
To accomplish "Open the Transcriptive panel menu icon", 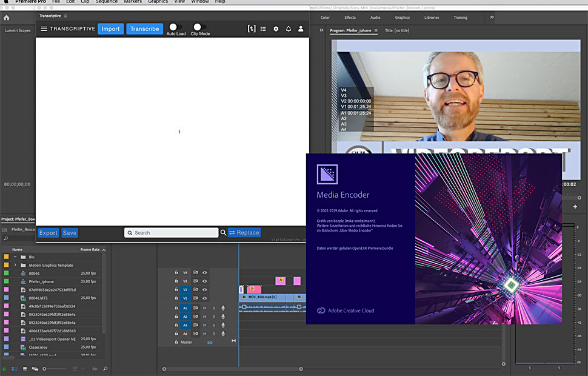I will (65, 16).
